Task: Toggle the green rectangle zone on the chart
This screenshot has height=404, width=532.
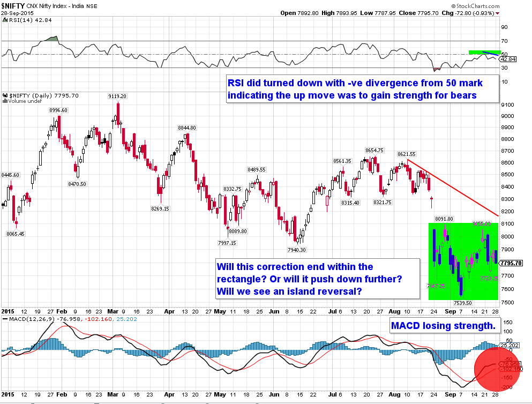Action: click(x=463, y=261)
